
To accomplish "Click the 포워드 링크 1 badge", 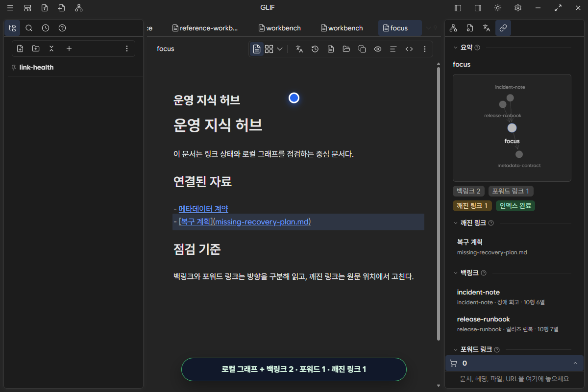I will pos(512,191).
